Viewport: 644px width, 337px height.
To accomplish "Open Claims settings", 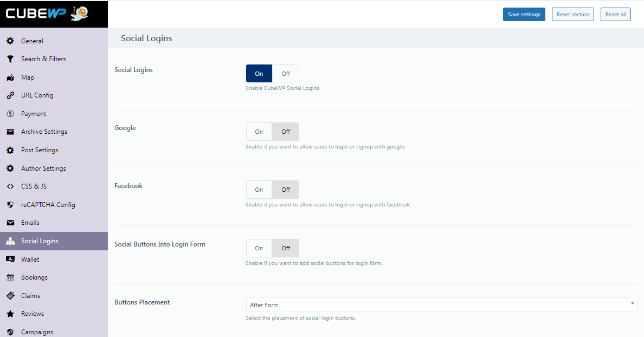I will pyautogui.click(x=54, y=295).
